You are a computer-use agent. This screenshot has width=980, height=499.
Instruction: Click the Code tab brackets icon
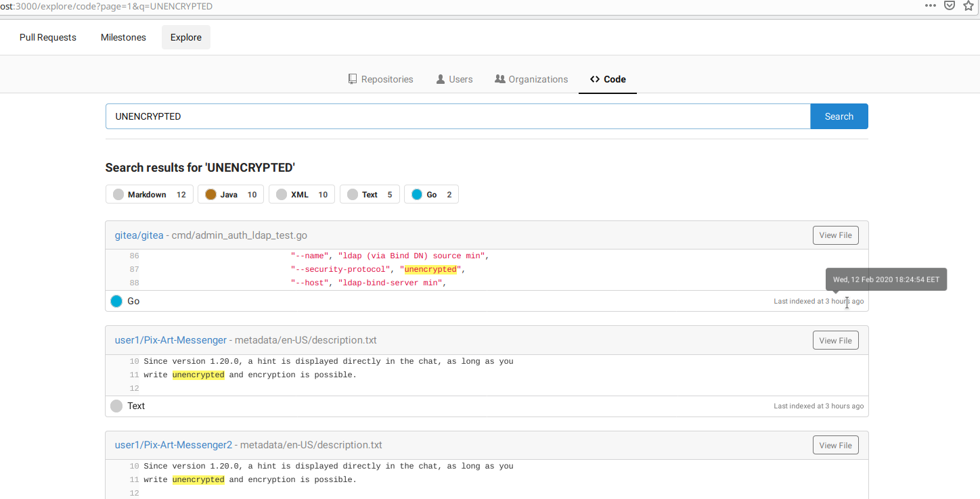click(595, 79)
